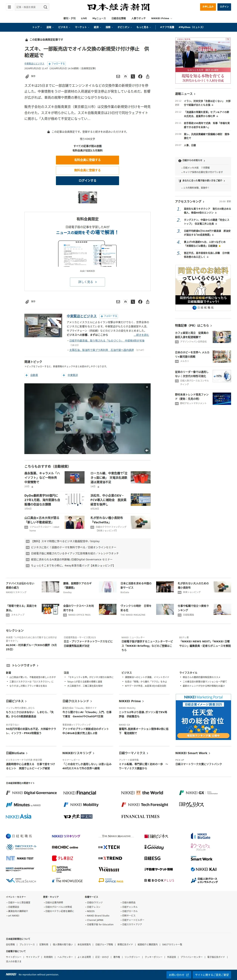Click the Facebook icon below the Ask! NIKKEI box
237x980 pixels.
[x=140, y=302]
